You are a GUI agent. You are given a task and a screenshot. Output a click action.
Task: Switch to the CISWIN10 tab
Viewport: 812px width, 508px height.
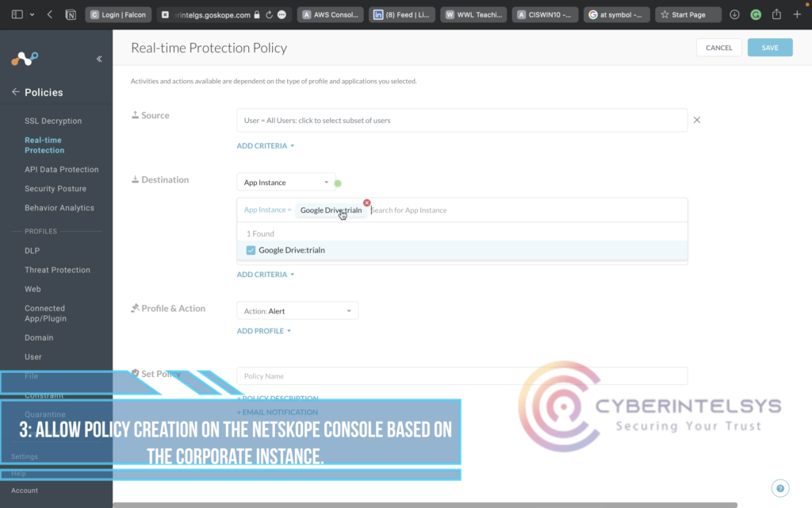point(545,14)
